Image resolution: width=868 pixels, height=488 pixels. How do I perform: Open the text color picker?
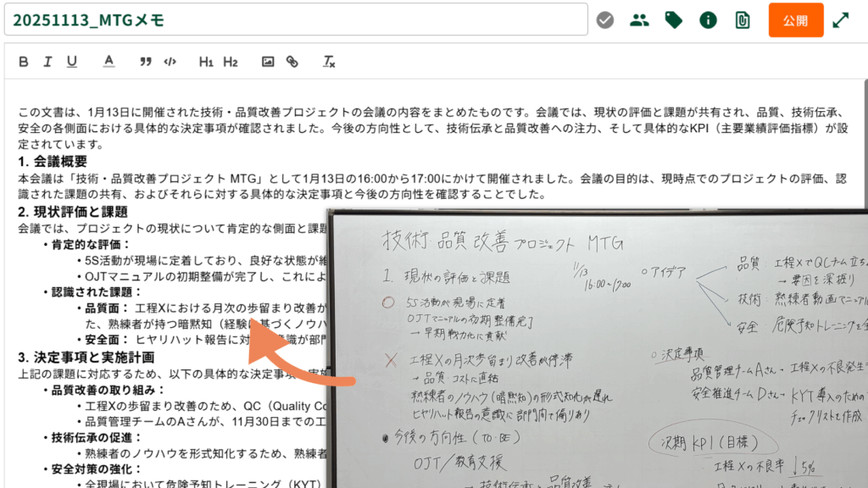point(108,61)
